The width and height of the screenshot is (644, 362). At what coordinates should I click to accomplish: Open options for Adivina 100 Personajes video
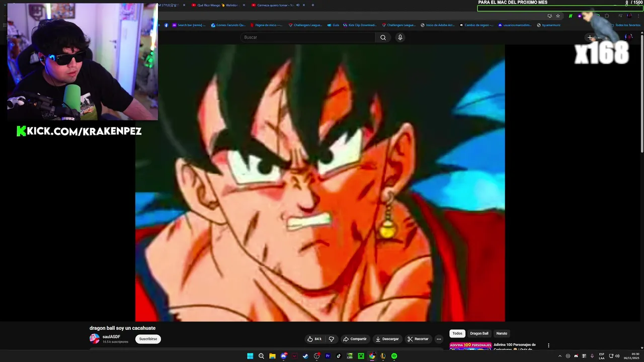[x=548, y=345]
